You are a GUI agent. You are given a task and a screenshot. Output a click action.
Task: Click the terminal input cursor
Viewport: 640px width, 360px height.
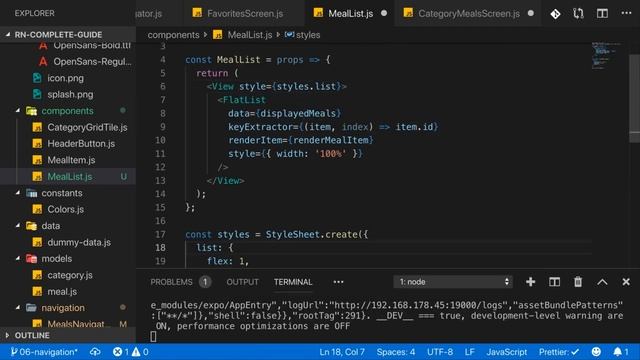tap(153, 336)
